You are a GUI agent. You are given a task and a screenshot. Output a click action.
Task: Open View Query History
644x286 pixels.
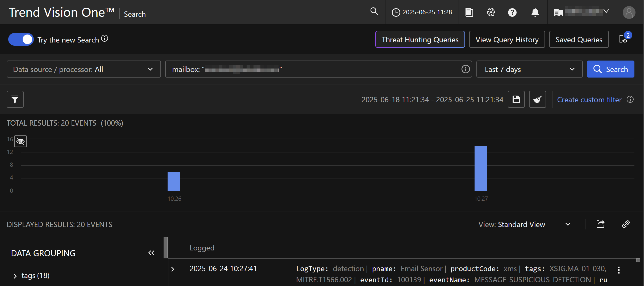507,40
